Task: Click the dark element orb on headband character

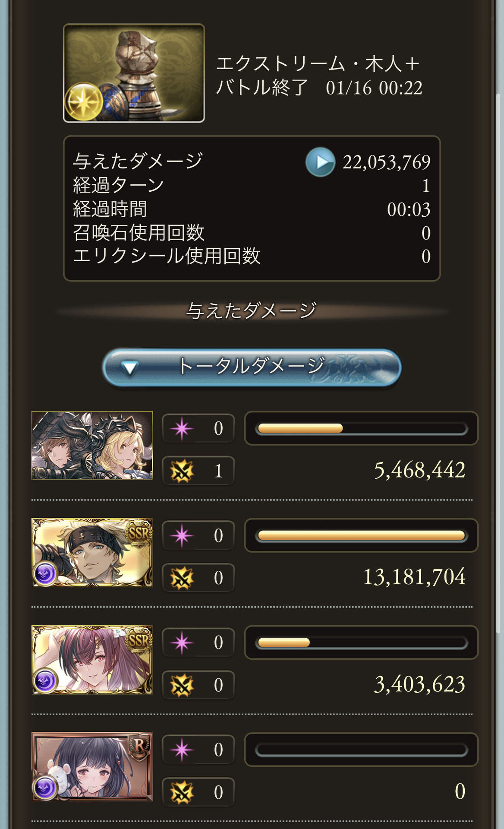Action: pos(45,574)
